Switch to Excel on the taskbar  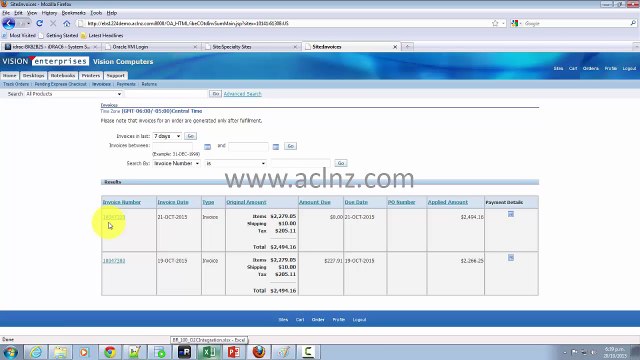pyautogui.click(x=209, y=352)
